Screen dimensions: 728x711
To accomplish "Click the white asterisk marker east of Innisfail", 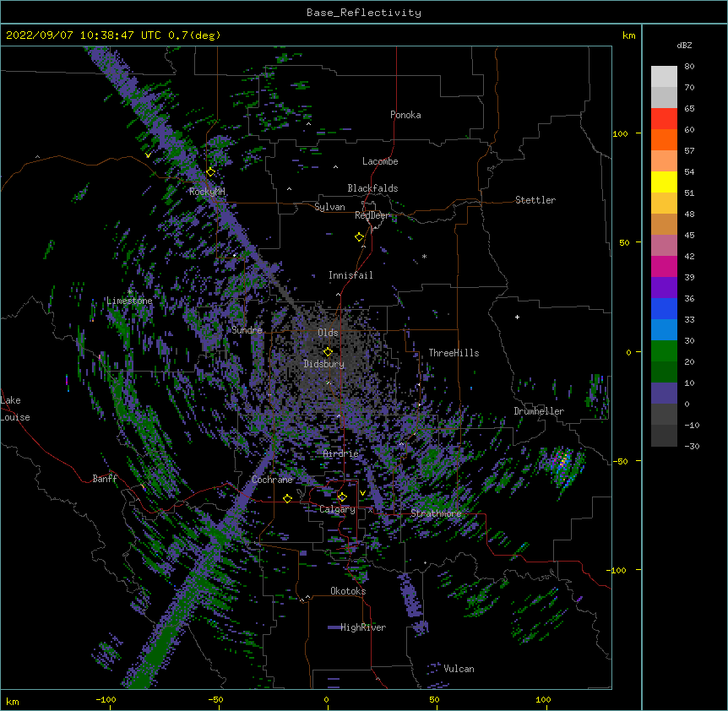I will [424, 256].
